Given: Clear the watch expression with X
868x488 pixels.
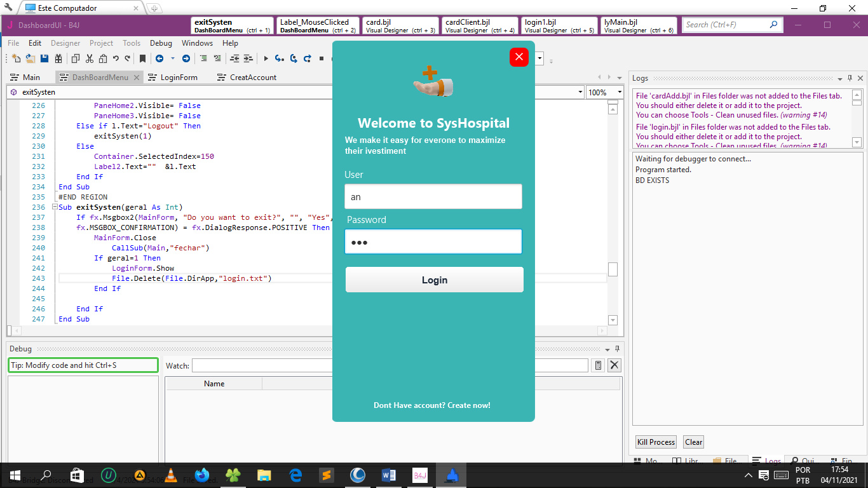Looking at the screenshot, I should [x=614, y=365].
